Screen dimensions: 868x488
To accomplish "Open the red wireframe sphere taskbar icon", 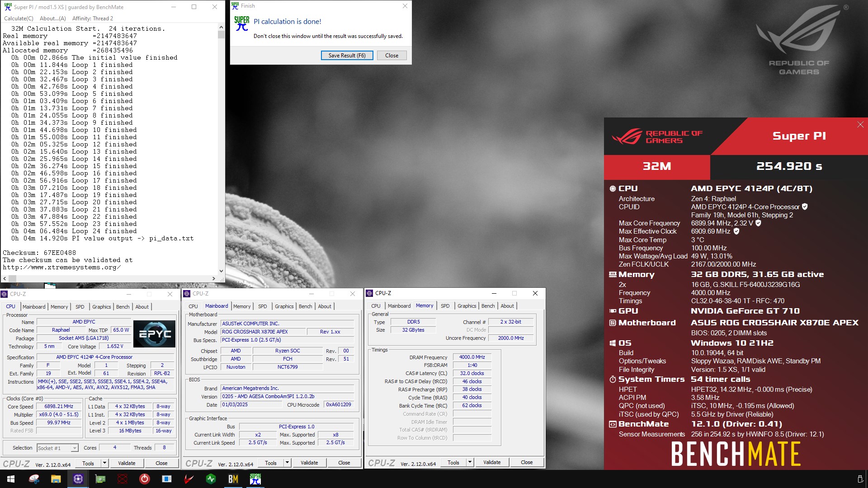I will 123,479.
